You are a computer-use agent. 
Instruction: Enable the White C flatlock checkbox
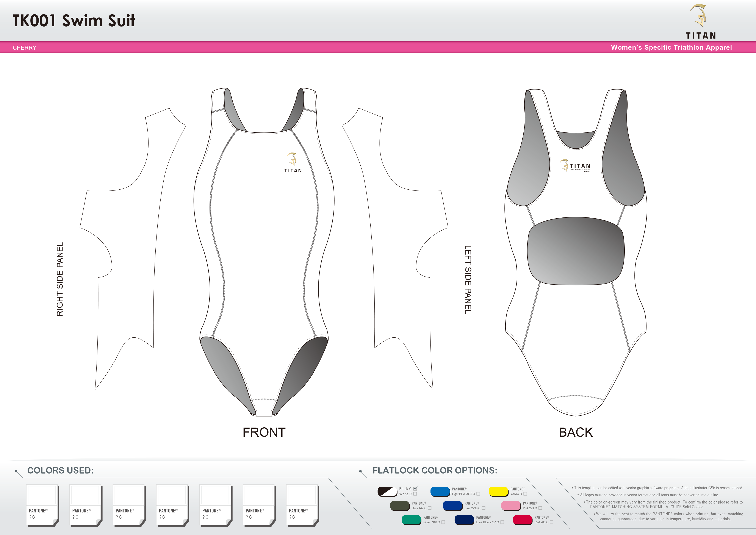coord(416,494)
